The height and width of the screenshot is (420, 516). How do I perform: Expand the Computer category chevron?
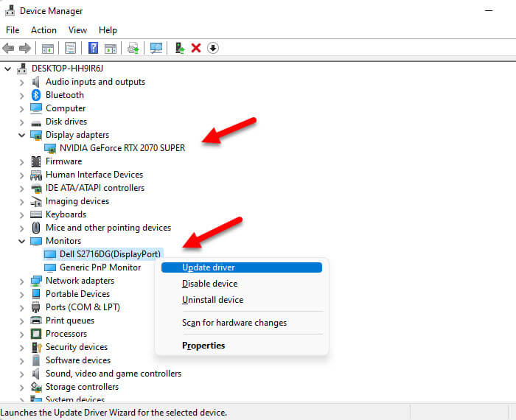click(21, 109)
